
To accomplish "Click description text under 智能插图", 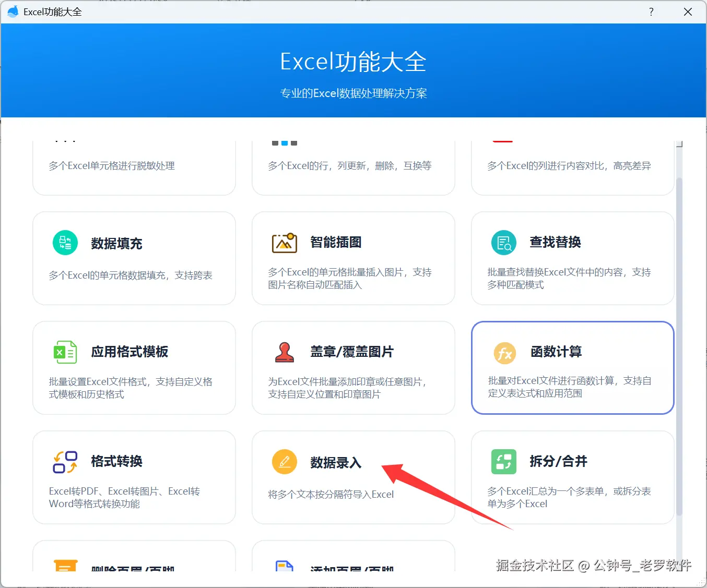I will click(350, 279).
